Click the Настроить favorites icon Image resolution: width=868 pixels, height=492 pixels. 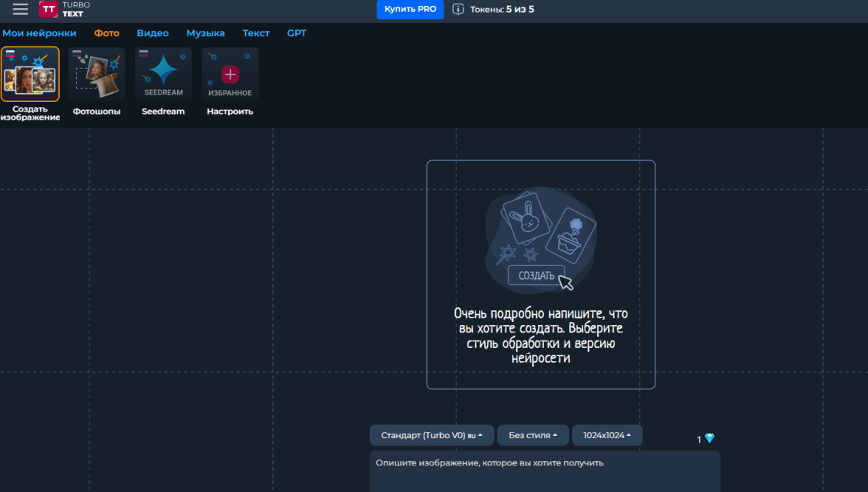tap(230, 75)
